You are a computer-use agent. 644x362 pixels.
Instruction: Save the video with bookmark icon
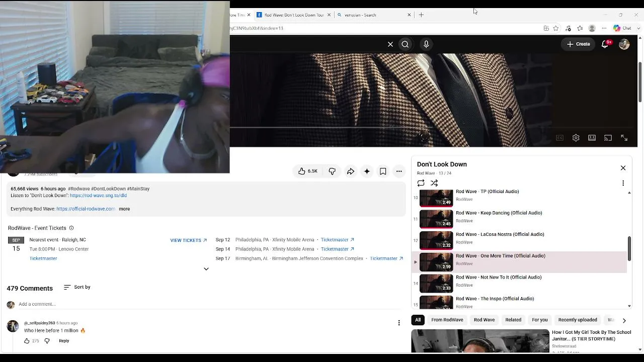coord(383,171)
